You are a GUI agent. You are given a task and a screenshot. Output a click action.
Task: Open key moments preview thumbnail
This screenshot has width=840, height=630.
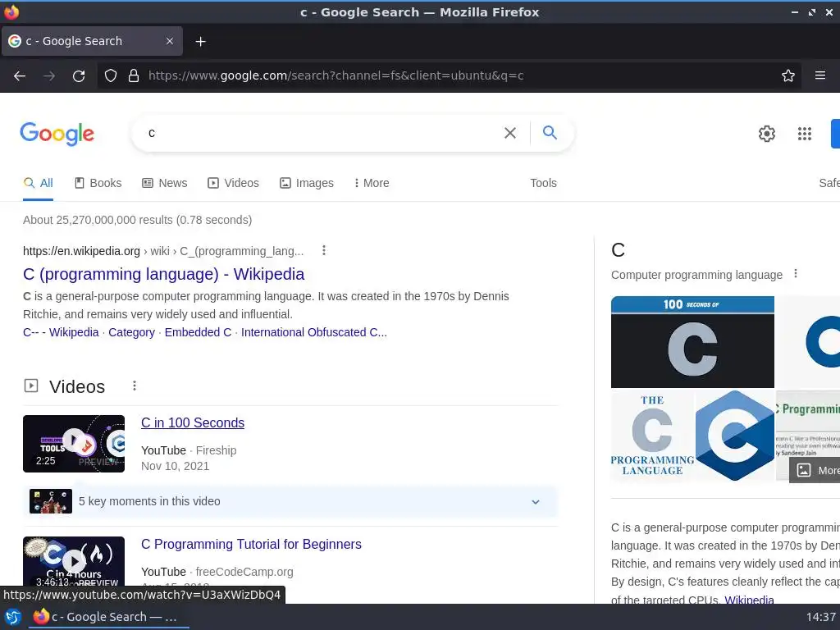(50, 501)
